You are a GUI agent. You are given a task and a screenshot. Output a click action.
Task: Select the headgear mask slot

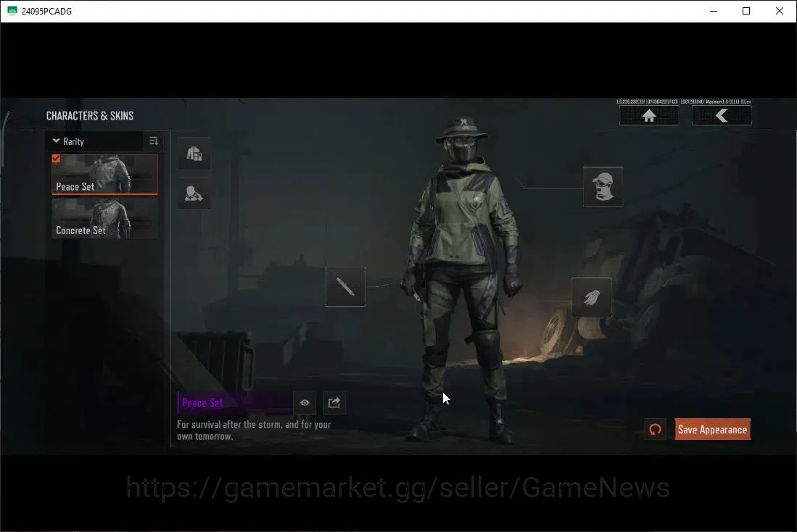pos(603,186)
